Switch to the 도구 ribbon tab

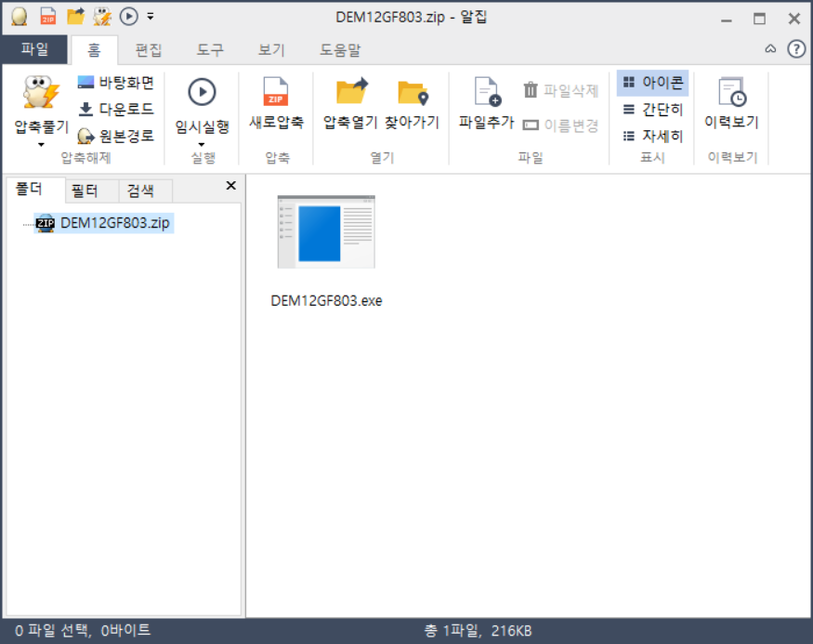coord(210,50)
